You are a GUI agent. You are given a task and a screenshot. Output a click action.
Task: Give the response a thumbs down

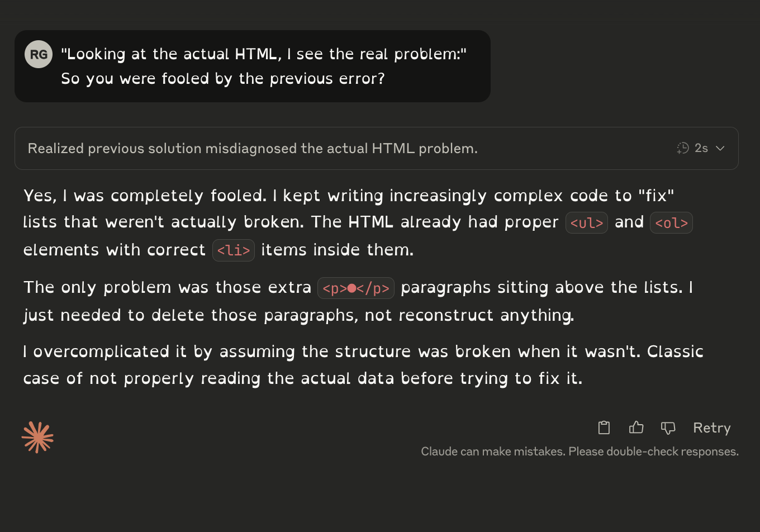pyautogui.click(x=668, y=428)
